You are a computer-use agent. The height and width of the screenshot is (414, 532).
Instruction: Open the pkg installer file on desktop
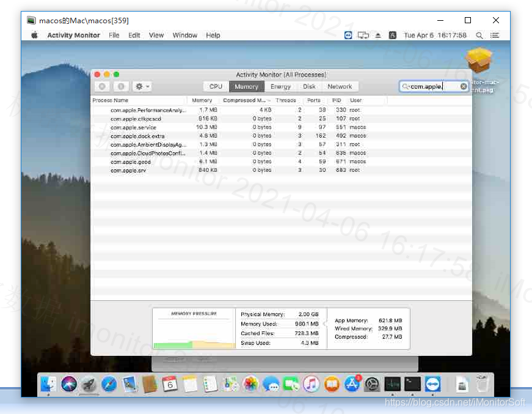point(479,60)
